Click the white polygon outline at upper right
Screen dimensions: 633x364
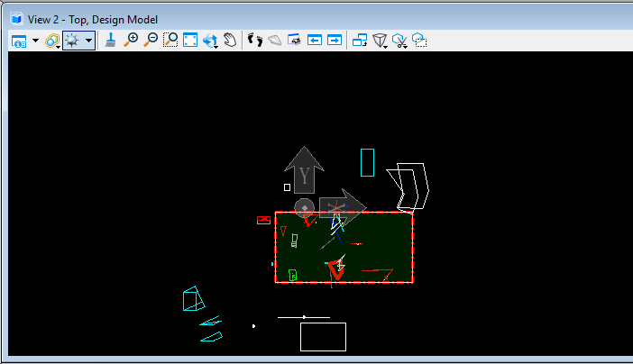click(x=408, y=187)
